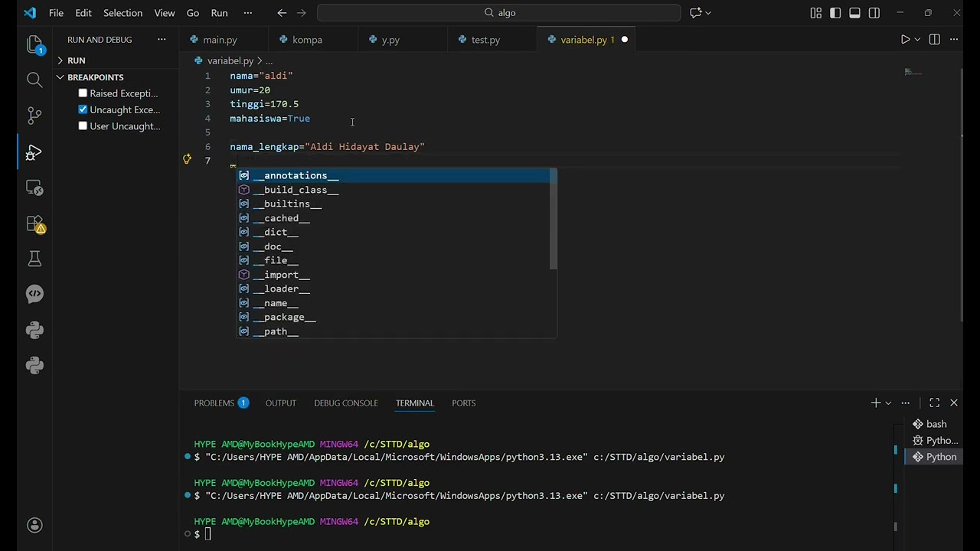The width and height of the screenshot is (980, 551).
Task: Add a new terminal with the plus icon
Action: pyautogui.click(x=876, y=403)
